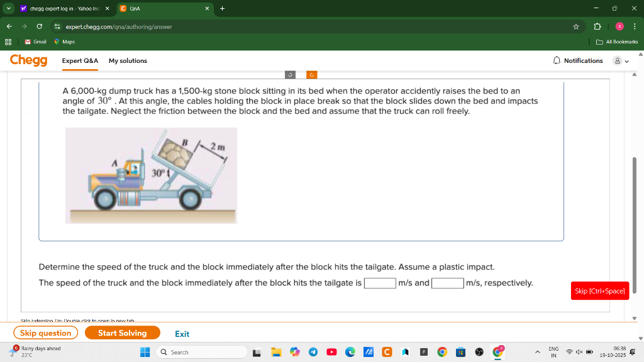
Task: Open the All Bookmarks folder
Action: click(x=617, y=42)
